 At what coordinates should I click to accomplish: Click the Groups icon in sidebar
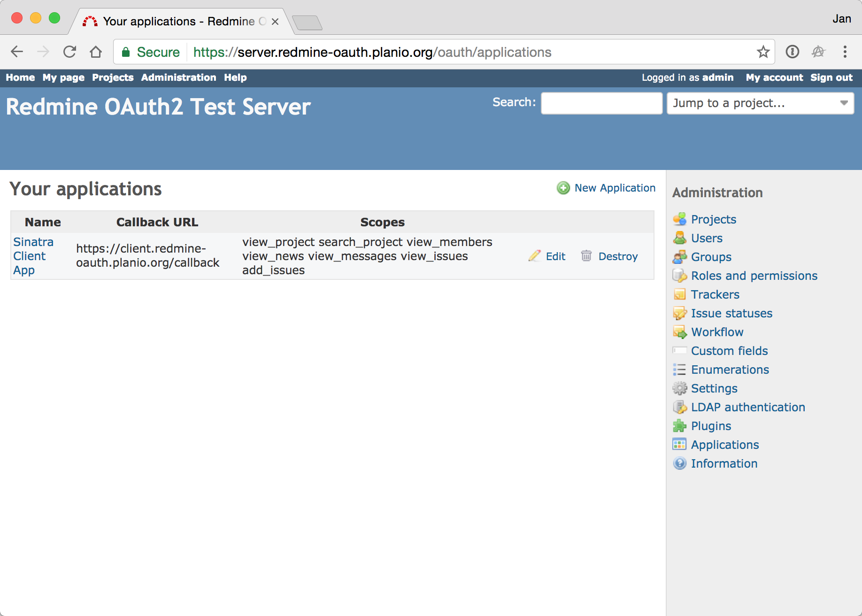coord(679,257)
